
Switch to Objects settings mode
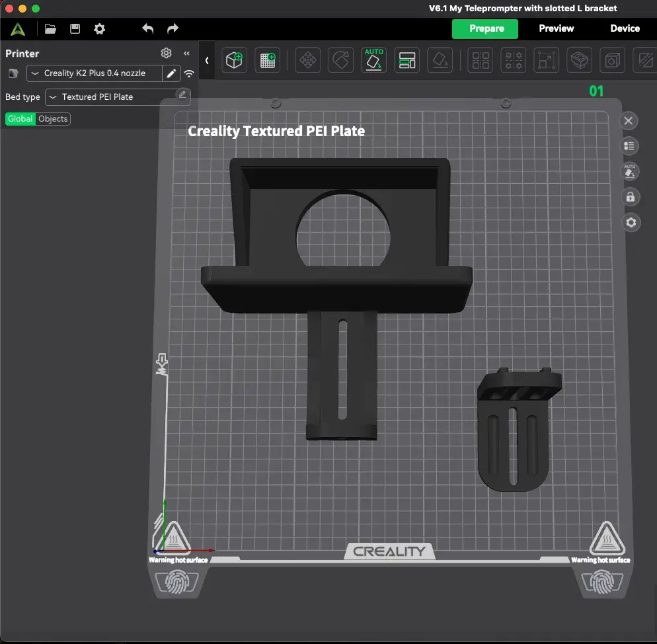tap(53, 119)
